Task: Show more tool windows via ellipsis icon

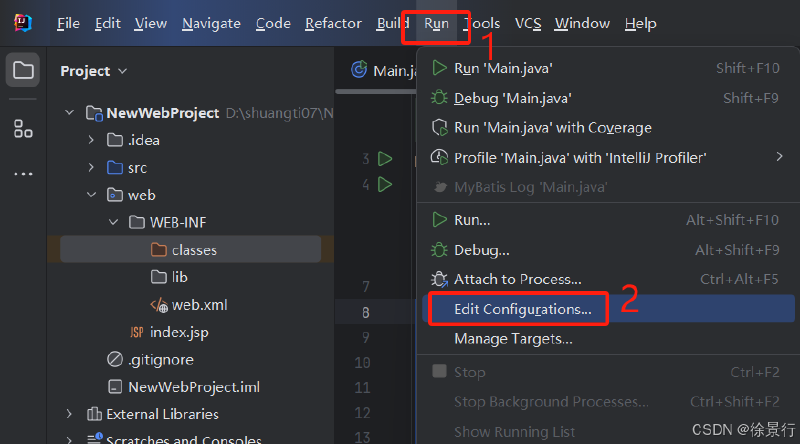Action: point(23,174)
